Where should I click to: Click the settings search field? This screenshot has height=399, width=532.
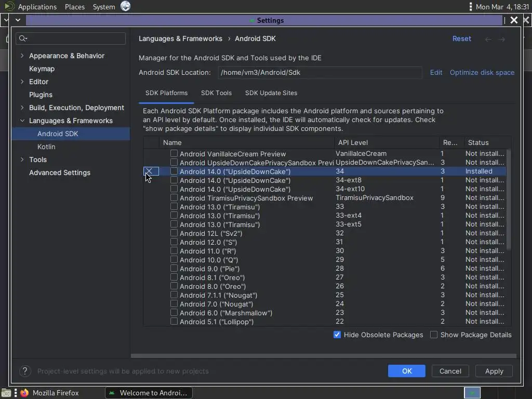71,38
